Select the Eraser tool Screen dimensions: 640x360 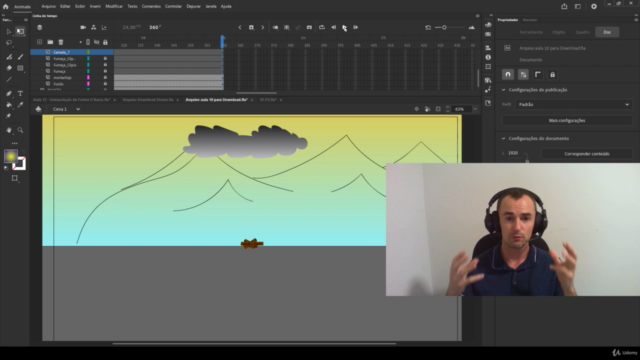tap(9, 68)
